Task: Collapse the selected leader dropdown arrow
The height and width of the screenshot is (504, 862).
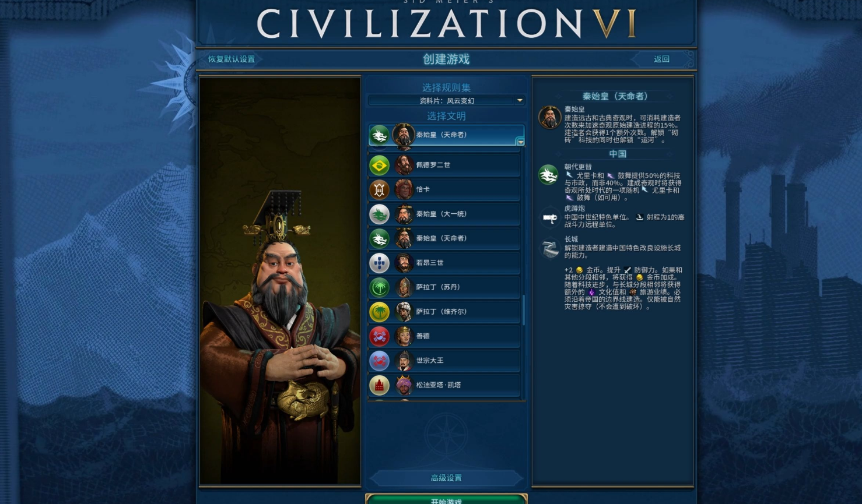Action: pos(520,142)
